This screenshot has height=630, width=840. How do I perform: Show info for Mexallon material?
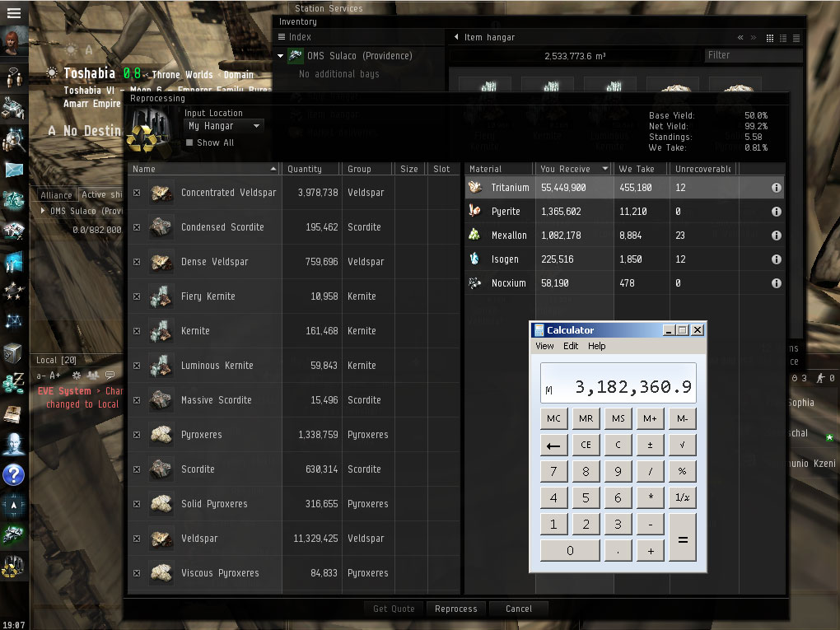click(777, 236)
